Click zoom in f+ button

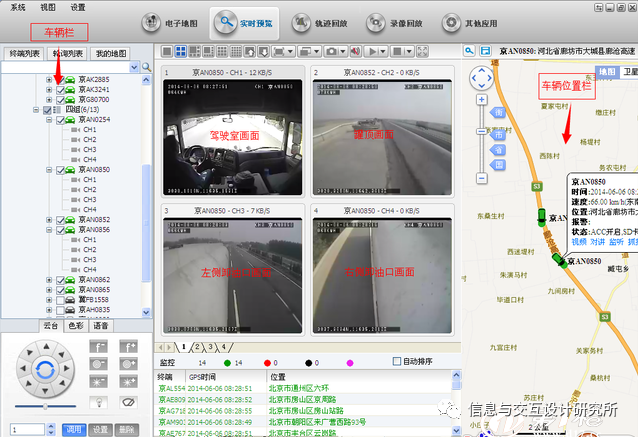pos(129,347)
